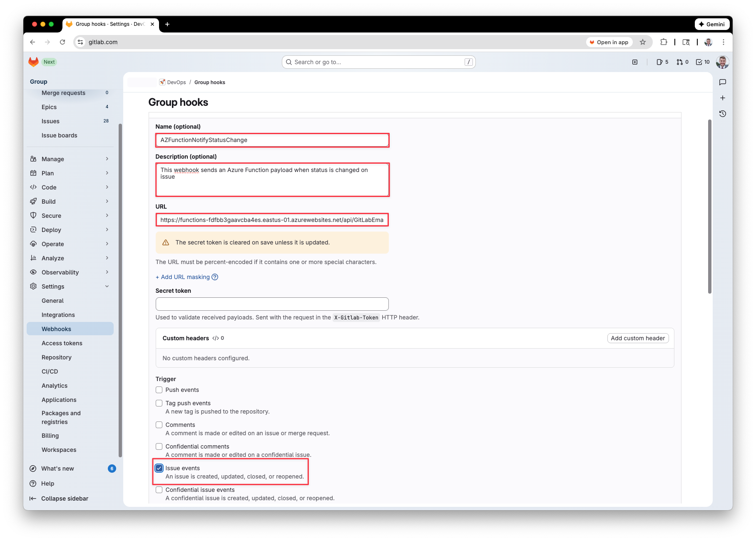The height and width of the screenshot is (541, 756).
Task: Click the Add URL masking link
Action: point(183,277)
